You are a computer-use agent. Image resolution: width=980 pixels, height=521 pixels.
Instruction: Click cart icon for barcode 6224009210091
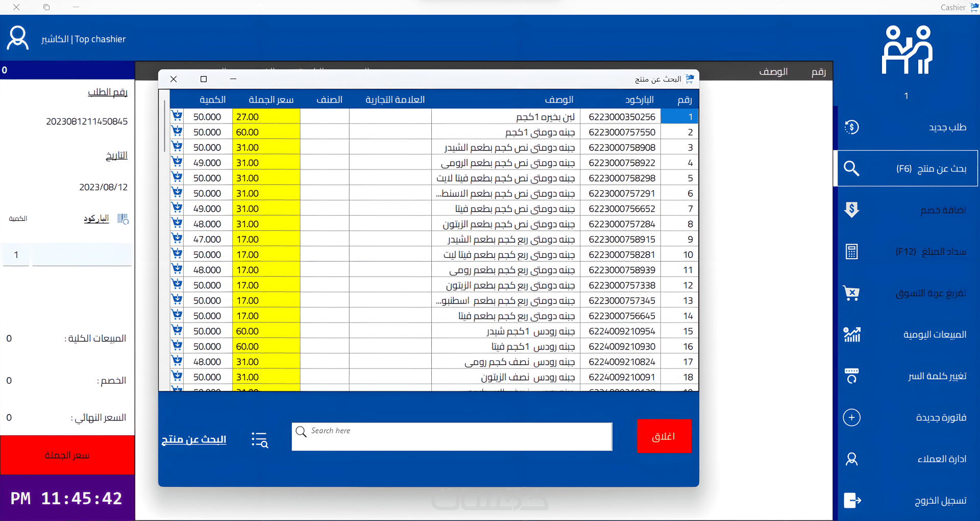(177, 377)
